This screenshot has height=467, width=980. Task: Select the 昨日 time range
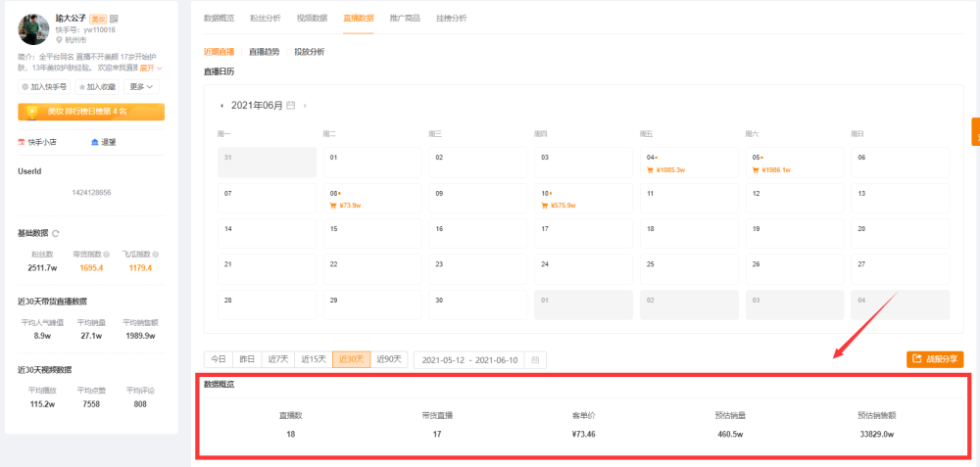click(x=247, y=359)
